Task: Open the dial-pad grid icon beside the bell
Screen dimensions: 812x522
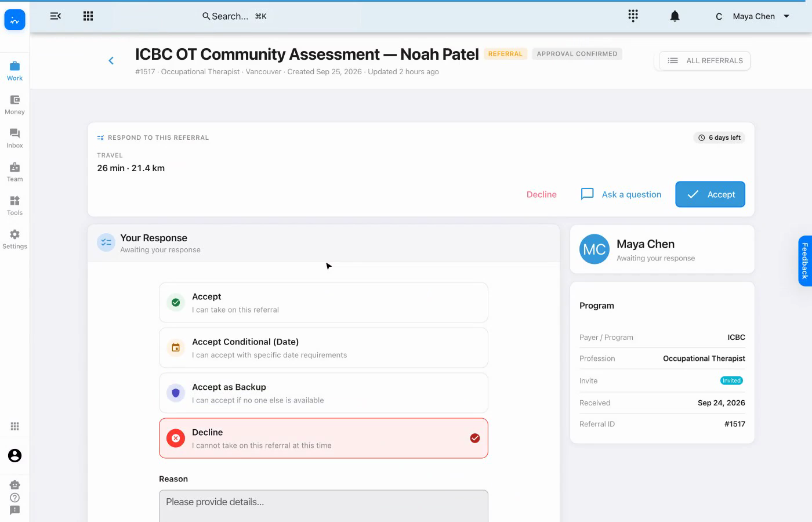Action: click(633, 16)
